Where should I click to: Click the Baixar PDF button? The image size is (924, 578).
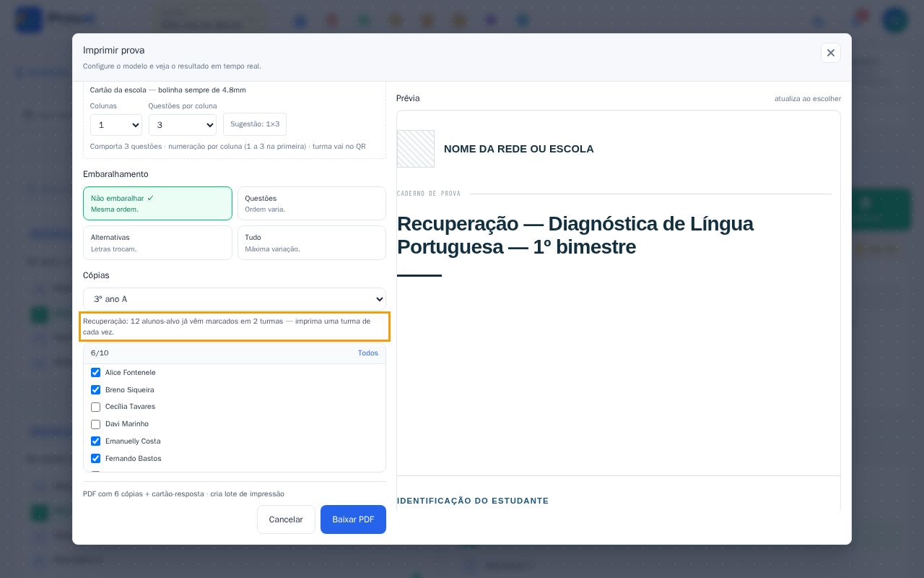click(x=353, y=519)
